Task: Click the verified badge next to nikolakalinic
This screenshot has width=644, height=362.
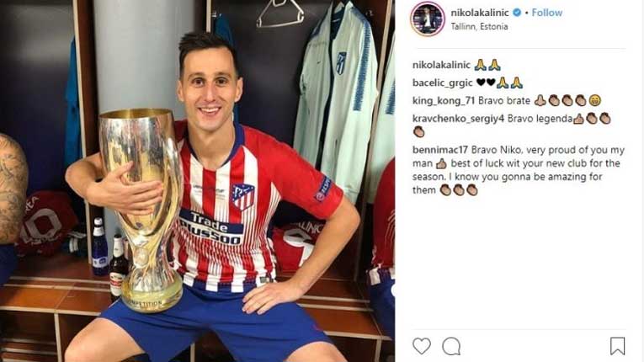Action: pos(517,13)
